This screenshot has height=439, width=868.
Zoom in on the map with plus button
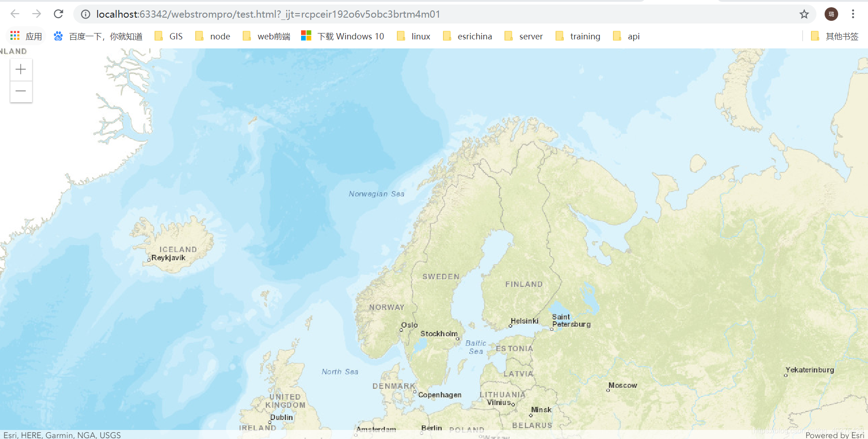click(21, 69)
